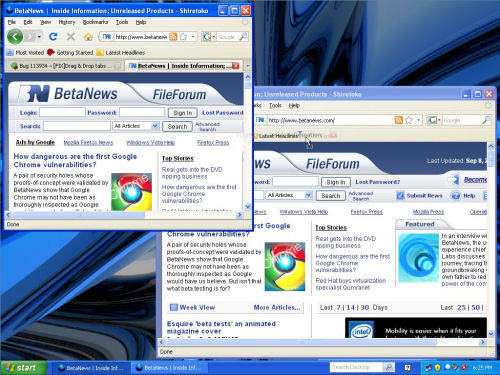Open More Articles link in back window
The height and width of the screenshot is (375, 500).
(277, 307)
